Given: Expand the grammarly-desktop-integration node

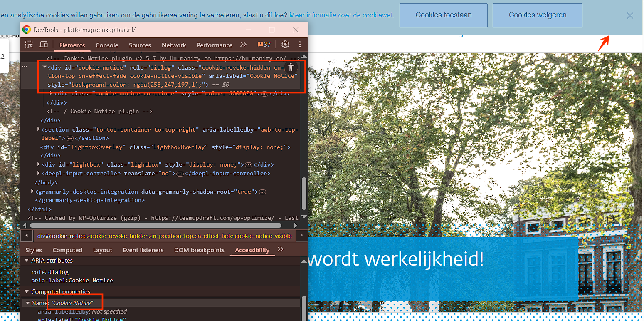Looking at the screenshot, I should (33, 192).
